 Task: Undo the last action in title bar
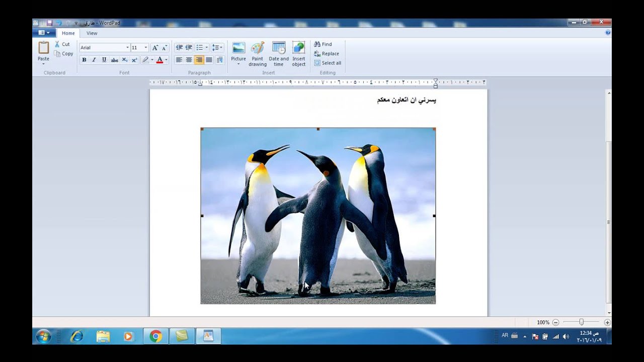[x=58, y=23]
